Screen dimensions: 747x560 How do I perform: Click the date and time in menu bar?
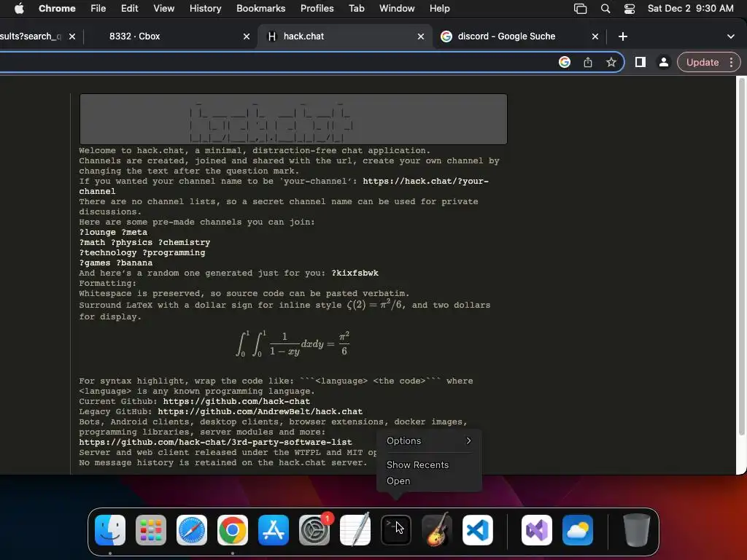pos(690,9)
